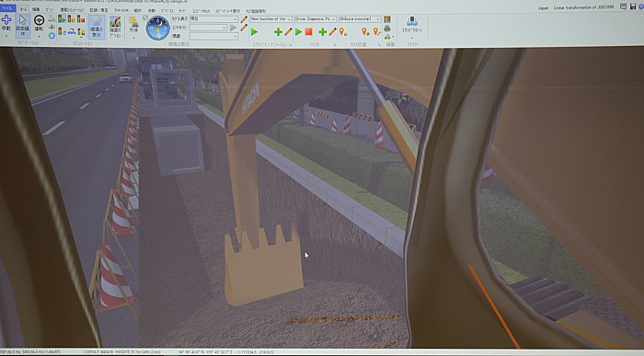Click the red stop scenario button
The image size is (644, 356).
tap(309, 31)
